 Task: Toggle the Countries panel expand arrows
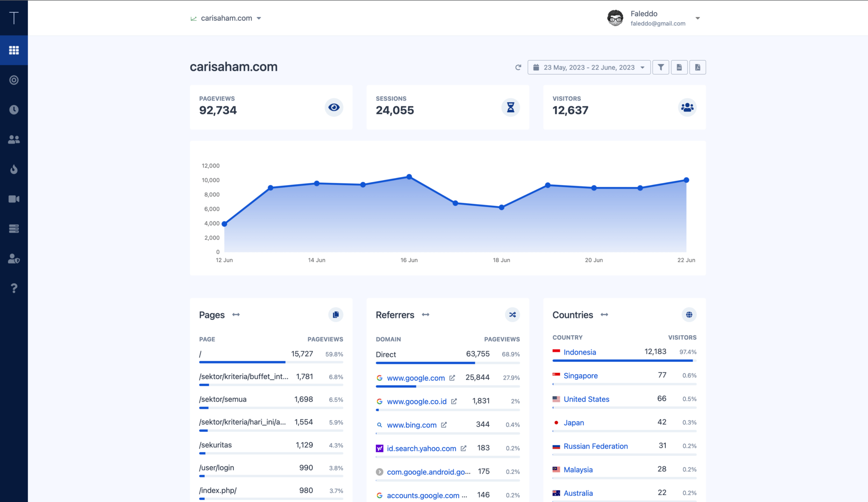click(604, 315)
